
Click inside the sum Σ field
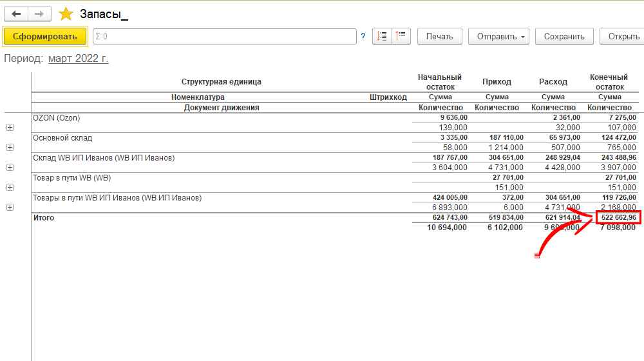[x=224, y=37]
